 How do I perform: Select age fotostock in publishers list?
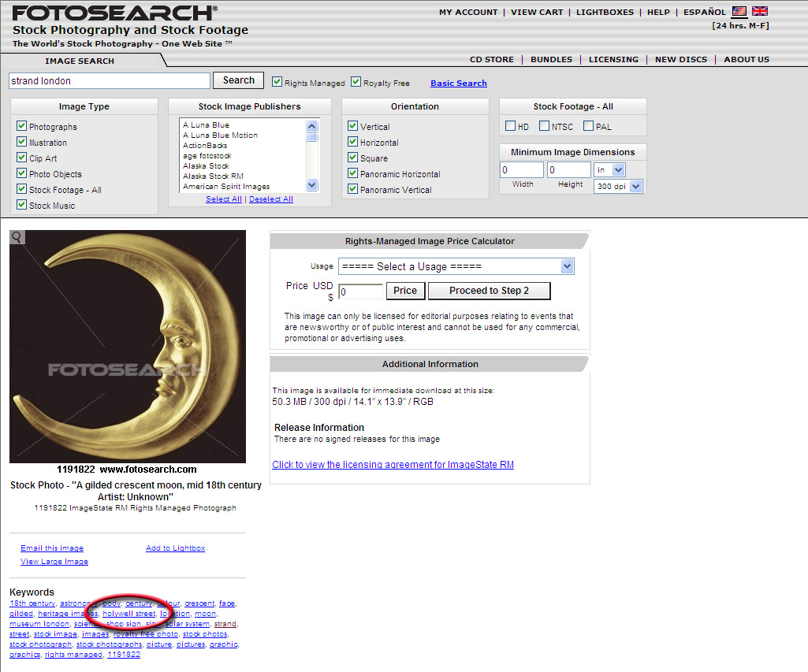click(207, 155)
